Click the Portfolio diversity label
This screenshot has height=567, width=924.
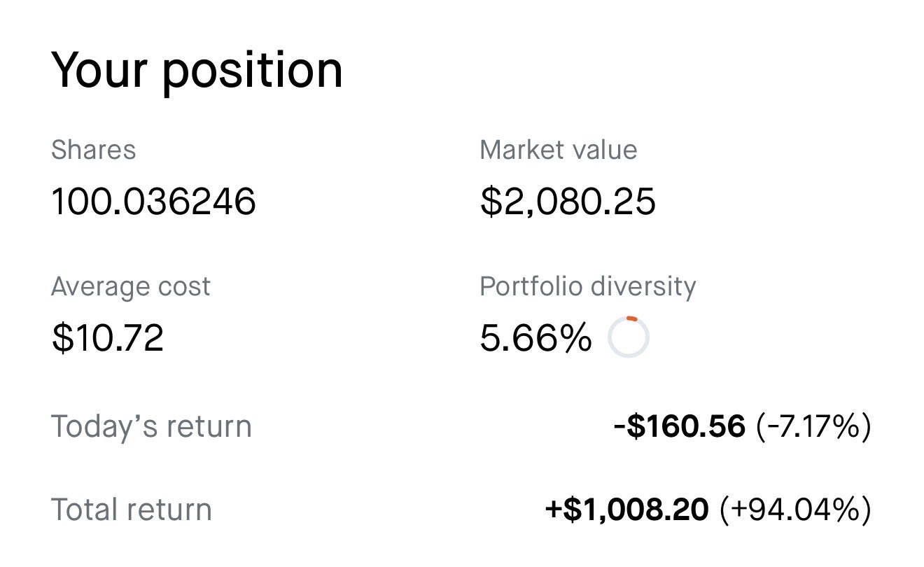tap(588, 287)
